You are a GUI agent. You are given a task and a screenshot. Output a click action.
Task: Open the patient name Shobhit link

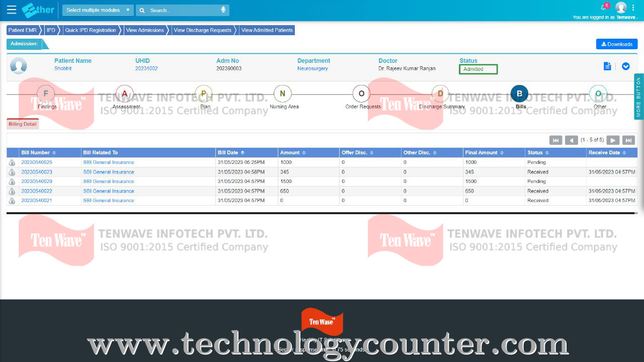[x=63, y=68]
